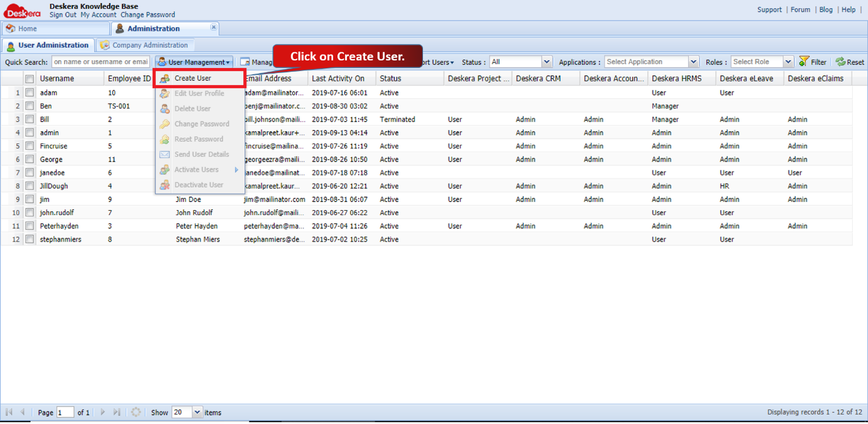Click the Home tab icon
The height and width of the screenshot is (424, 868).
[x=11, y=28]
